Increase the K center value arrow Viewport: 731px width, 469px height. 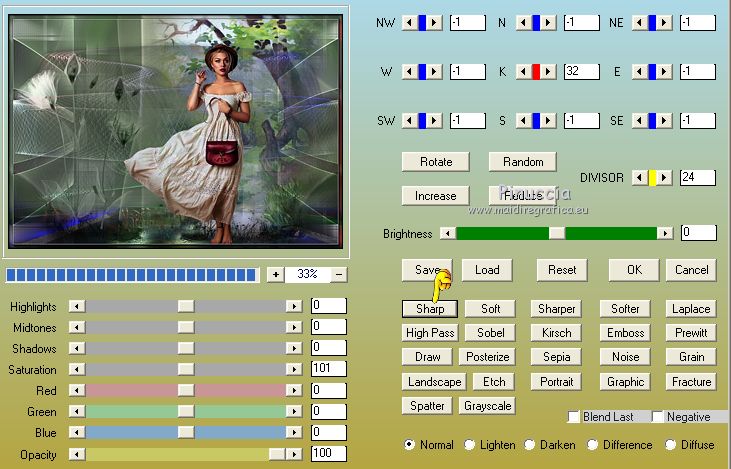pos(548,72)
